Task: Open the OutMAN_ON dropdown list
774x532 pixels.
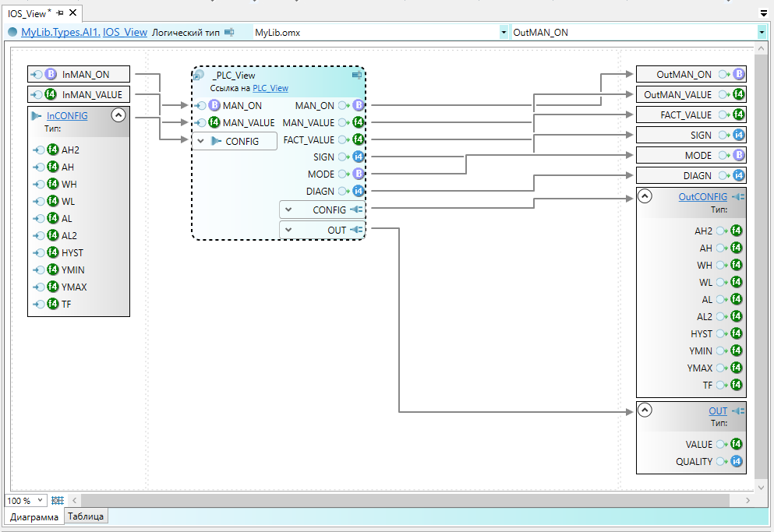Action: coord(761,32)
